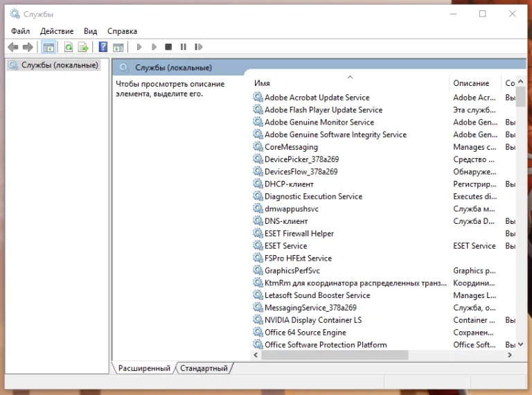
Task: Click gear icon beside CoreMessaging
Action: (x=258, y=147)
